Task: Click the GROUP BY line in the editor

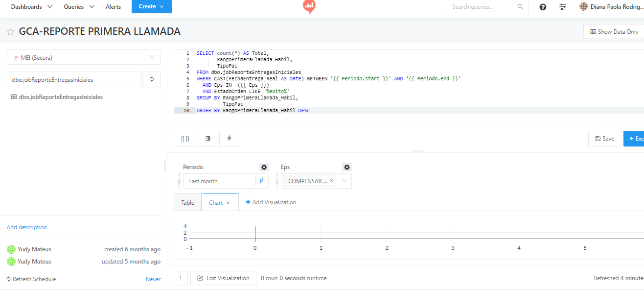Action: 247,97
